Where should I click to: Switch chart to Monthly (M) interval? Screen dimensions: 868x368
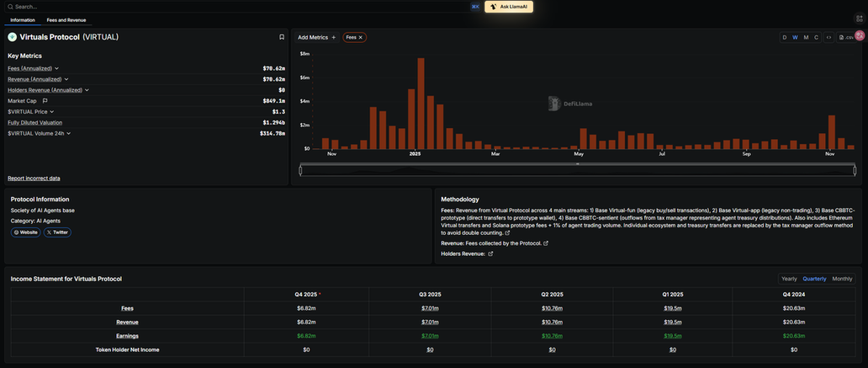[x=806, y=37]
